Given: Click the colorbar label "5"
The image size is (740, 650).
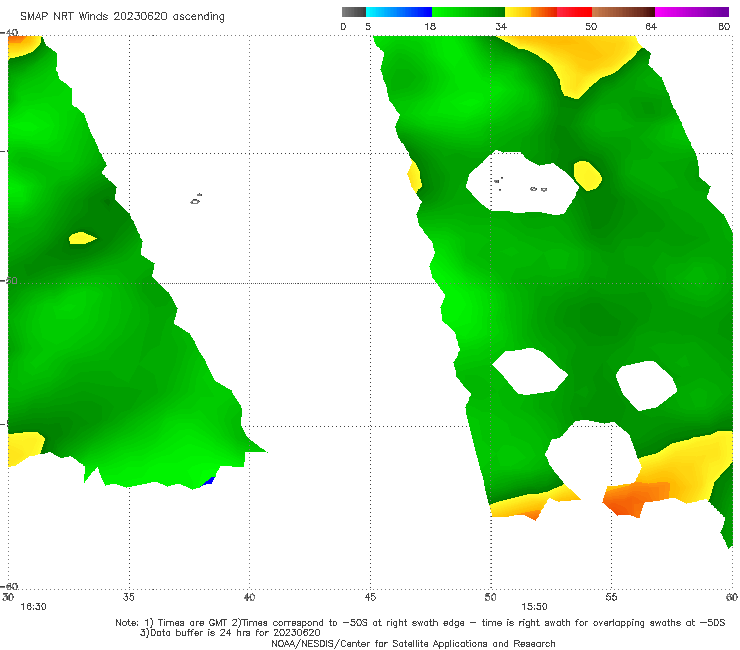Looking at the screenshot, I should pyautogui.click(x=368, y=26).
